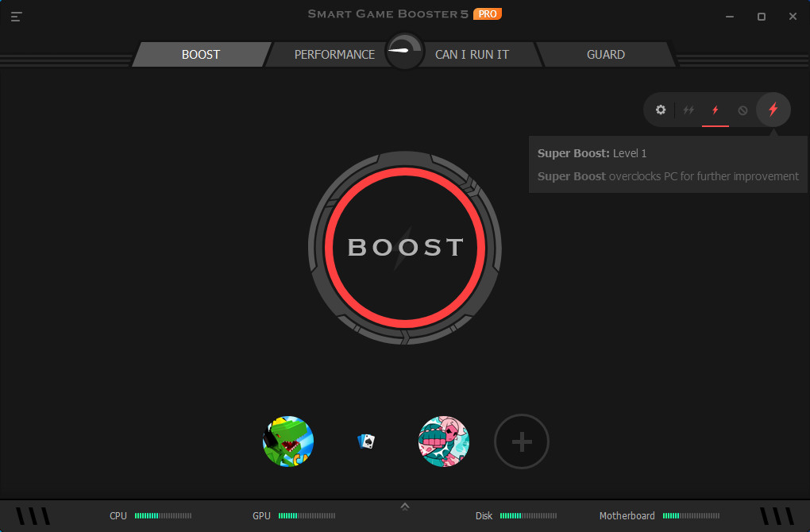The height and width of the screenshot is (532, 810).
Task: Disable Super Boost with the prohibition icon
Action: pos(742,110)
